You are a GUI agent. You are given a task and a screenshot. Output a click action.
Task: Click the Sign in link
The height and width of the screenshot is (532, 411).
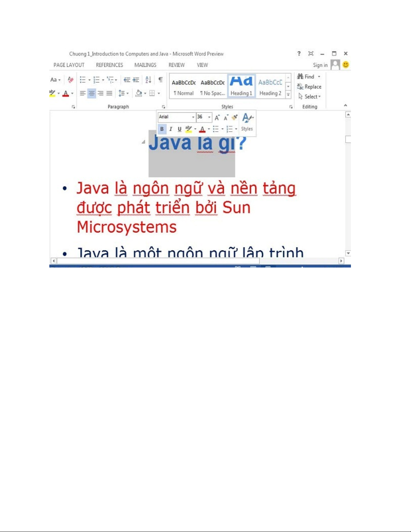[320, 65]
